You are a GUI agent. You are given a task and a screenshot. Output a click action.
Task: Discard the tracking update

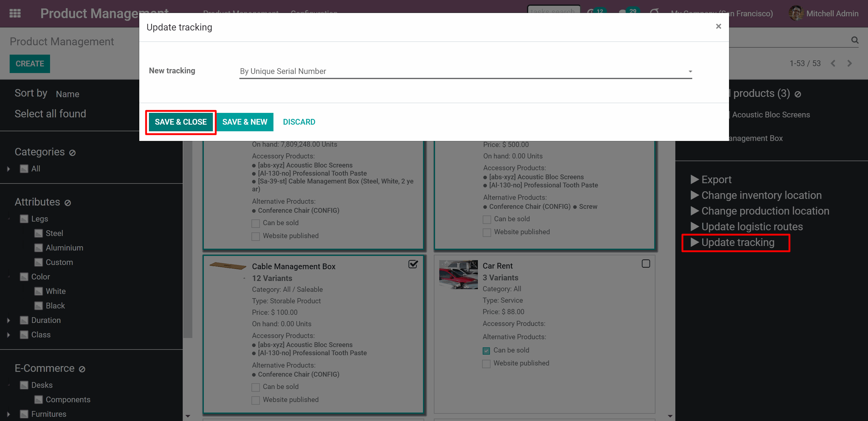299,122
